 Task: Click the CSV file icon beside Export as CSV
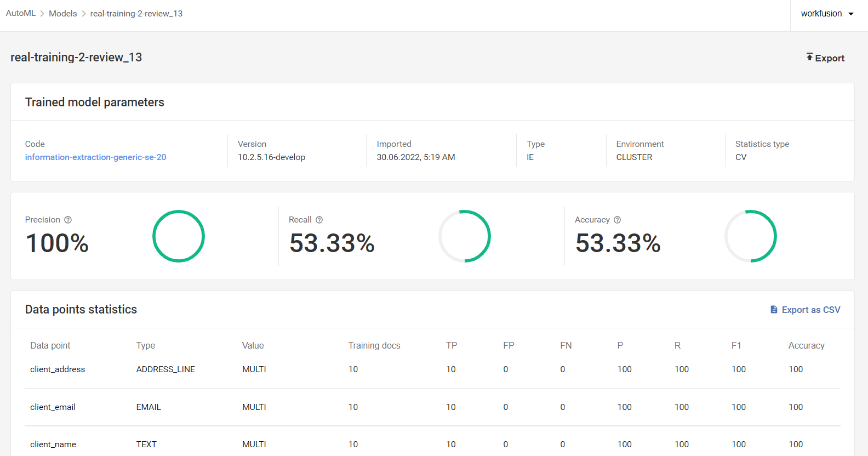774,310
